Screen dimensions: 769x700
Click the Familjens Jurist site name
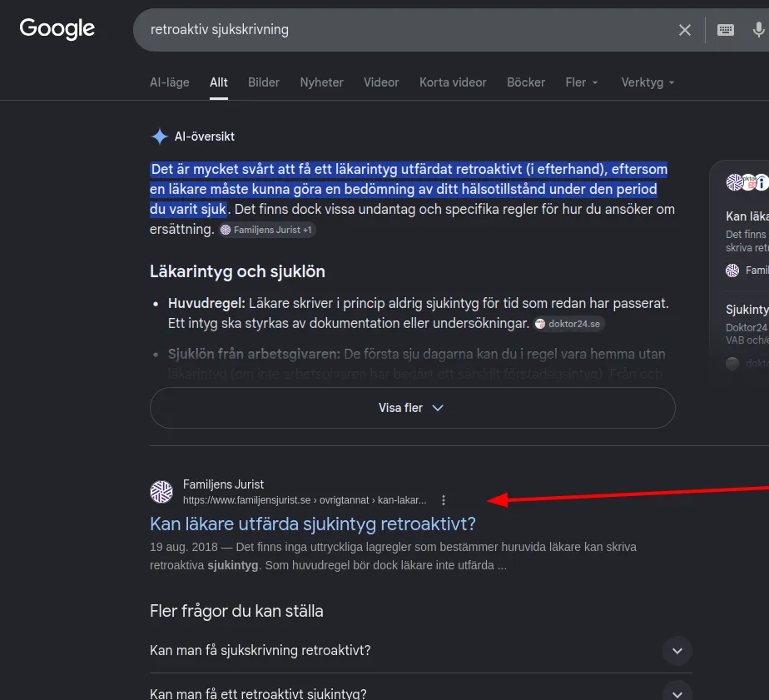[223, 484]
